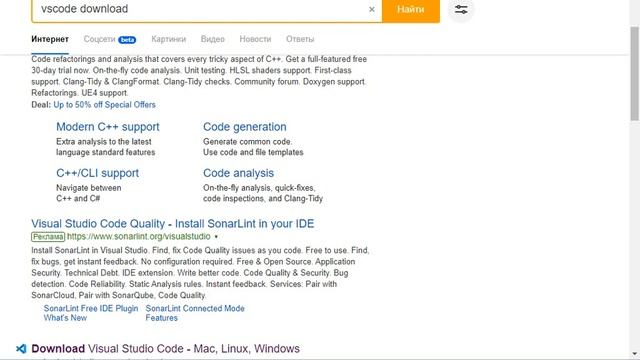Viewport: 640px width, 360px height.
Task: Open 'SonarLint Free IDE Plugin' sitelink
Action: [x=91, y=309]
